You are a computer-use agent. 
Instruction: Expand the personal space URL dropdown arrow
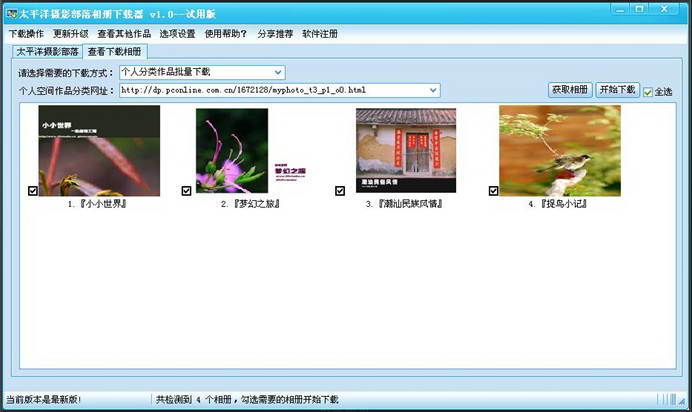[433, 90]
